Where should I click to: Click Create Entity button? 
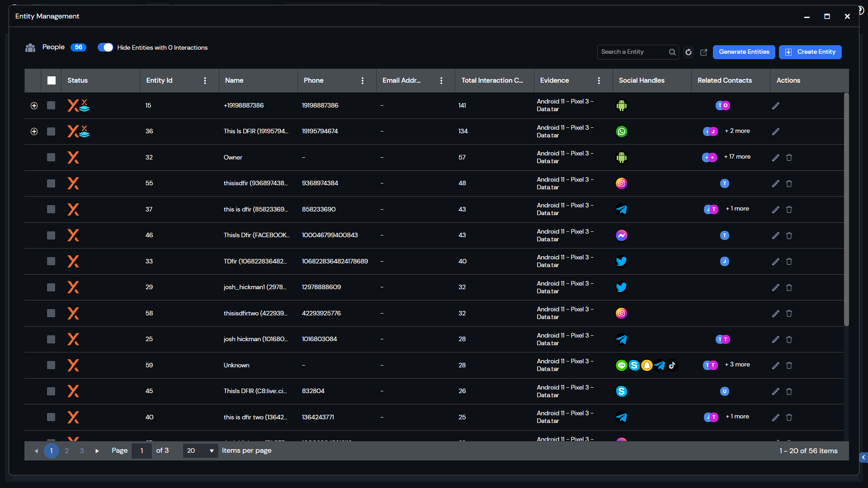[x=810, y=52]
